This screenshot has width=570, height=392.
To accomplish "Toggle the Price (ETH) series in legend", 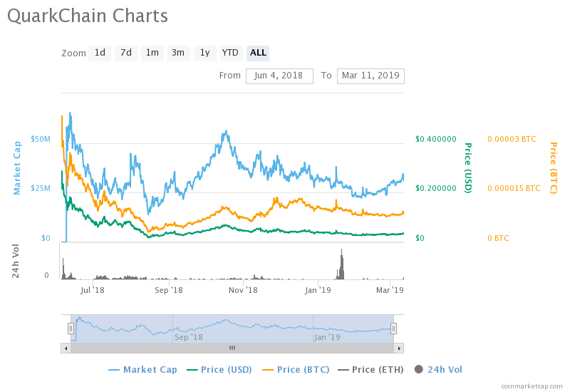I will [370, 370].
